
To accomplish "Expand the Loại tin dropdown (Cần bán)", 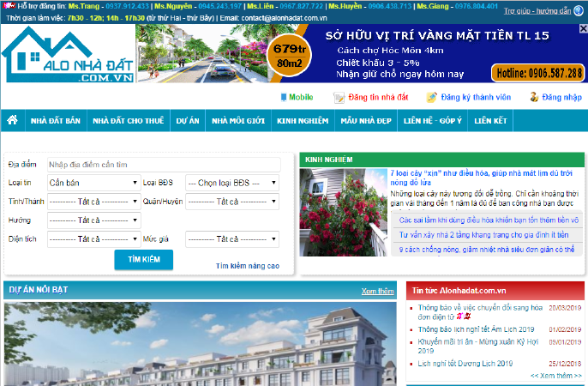I will (93, 183).
